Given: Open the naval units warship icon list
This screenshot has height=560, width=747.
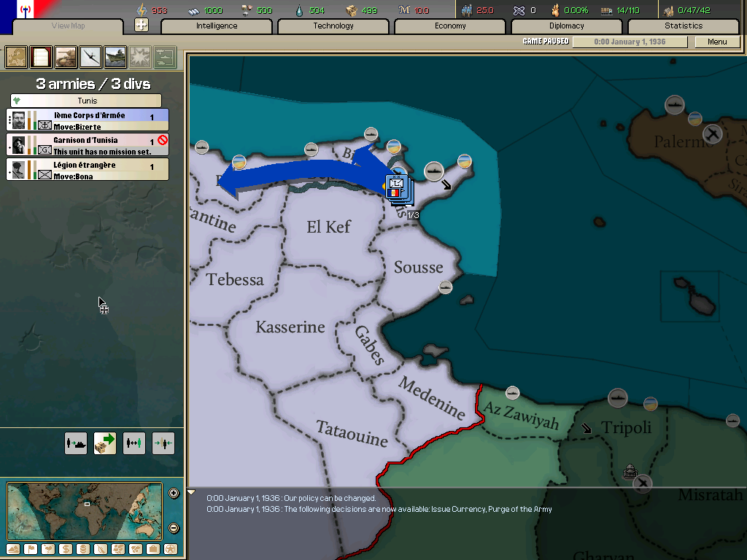Looking at the screenshot, I should [x=115, y=56].
